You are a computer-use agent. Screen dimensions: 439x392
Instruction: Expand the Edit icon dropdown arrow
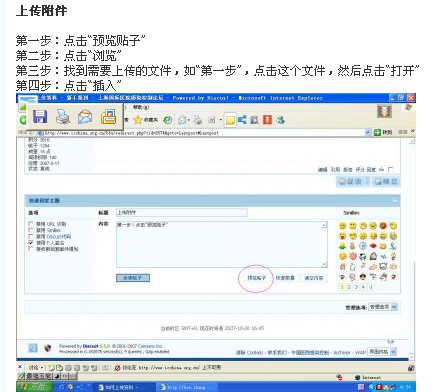[x=221, y=120]
